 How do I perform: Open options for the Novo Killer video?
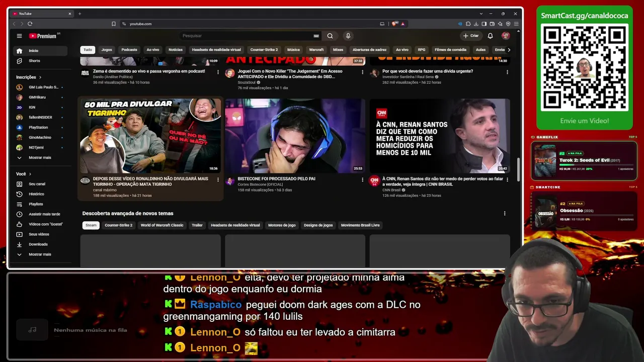click(362, 72)
